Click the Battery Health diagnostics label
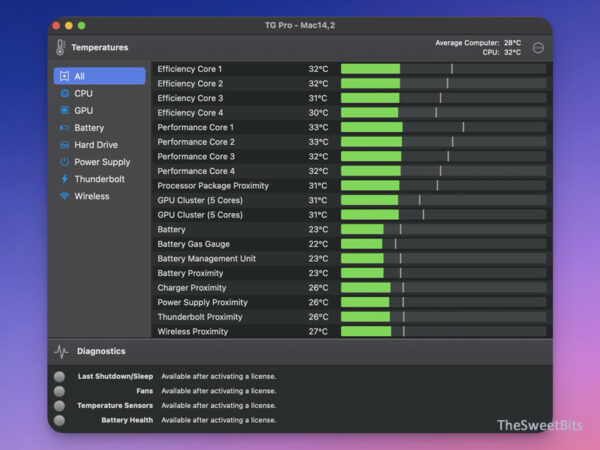Image resolution: width=600 pixels, height=450 pixels. (127, 420)
